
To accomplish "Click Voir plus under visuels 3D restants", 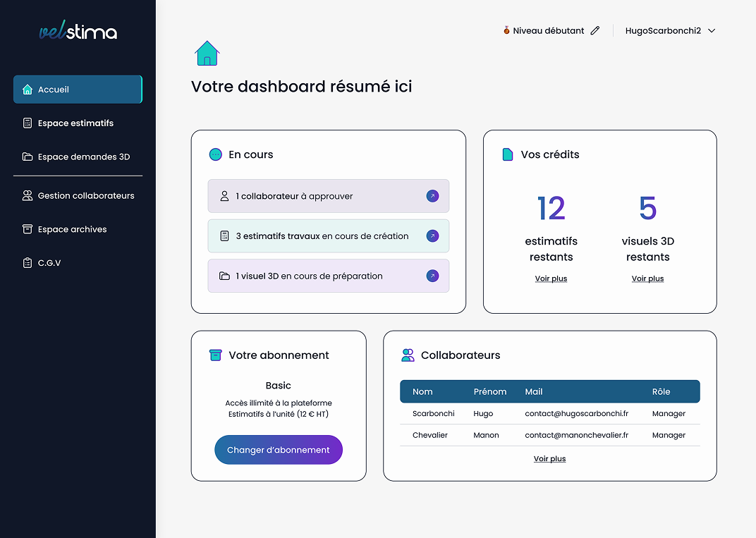I will tap(647, 279).
